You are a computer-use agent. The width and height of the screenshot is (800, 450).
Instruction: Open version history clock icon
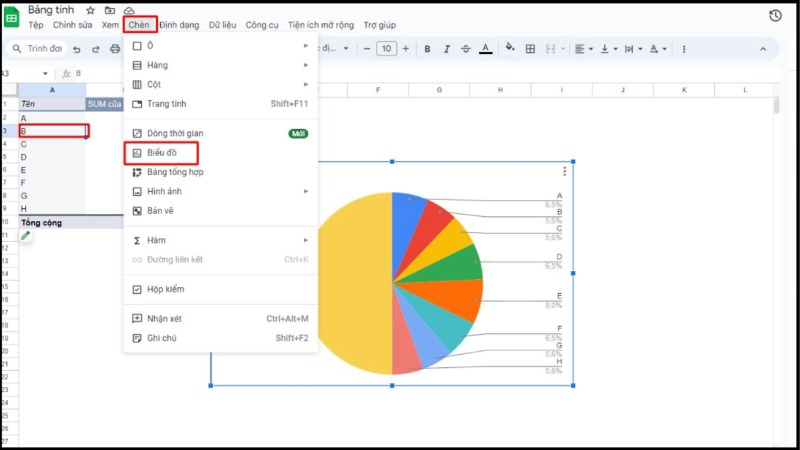coord(775,16)
